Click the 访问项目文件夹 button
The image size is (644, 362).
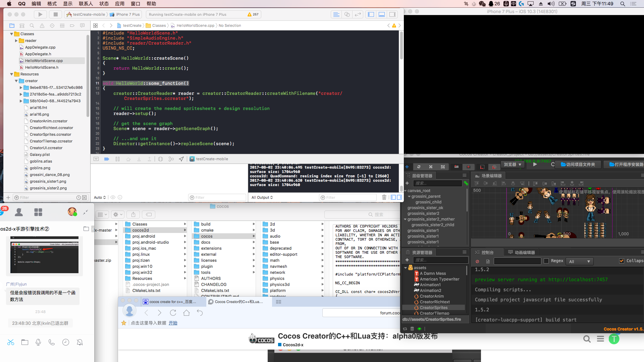click(x=578, y=164)
